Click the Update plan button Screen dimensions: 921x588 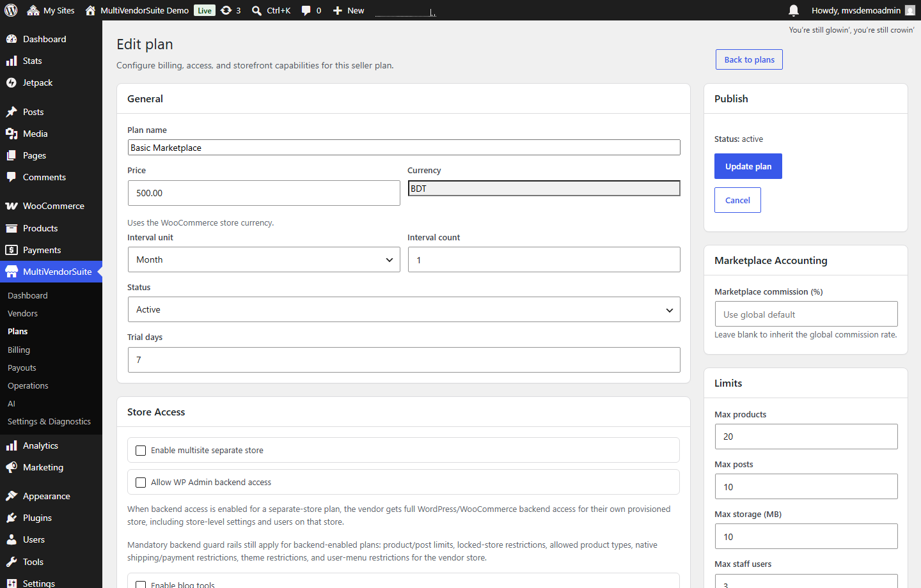[748, 166]
